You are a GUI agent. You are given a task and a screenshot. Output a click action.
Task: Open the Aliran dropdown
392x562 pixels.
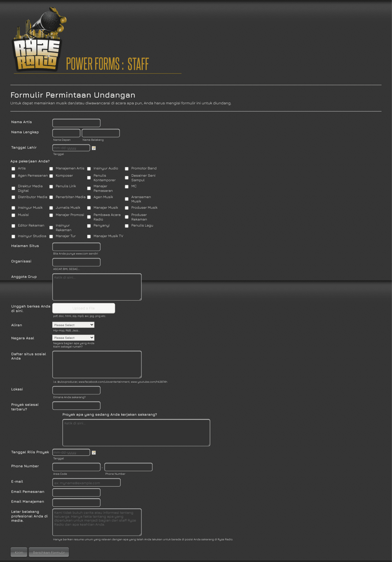73,325
